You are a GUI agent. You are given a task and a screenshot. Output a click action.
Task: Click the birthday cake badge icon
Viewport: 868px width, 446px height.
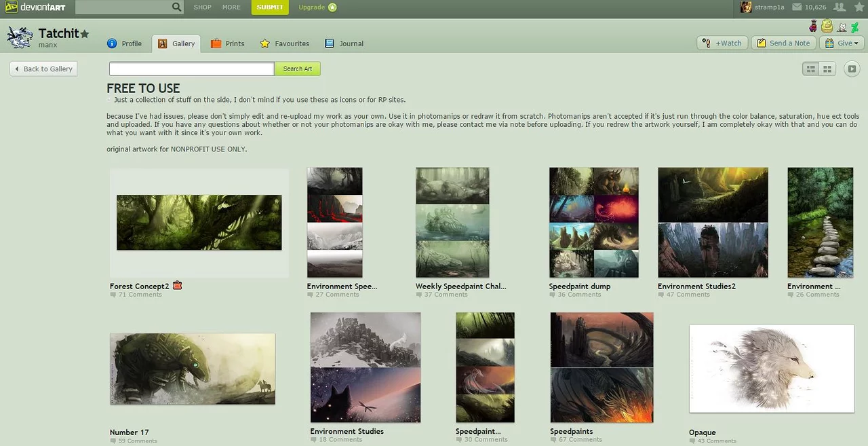[x=827, y=26]
